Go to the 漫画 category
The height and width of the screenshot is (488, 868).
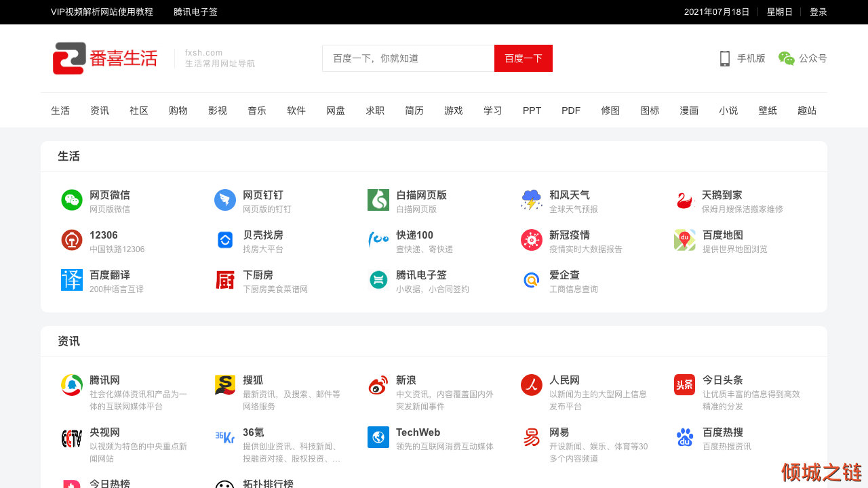tap(689, 110)
